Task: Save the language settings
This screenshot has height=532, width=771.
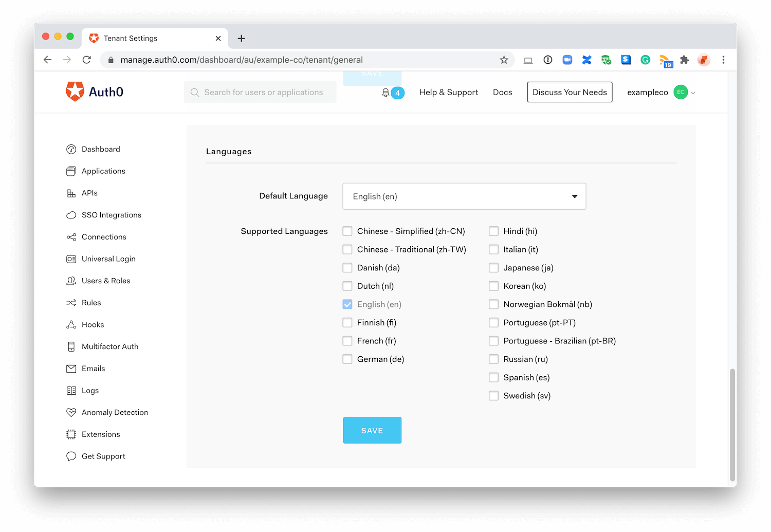Action: click(372, 430)
